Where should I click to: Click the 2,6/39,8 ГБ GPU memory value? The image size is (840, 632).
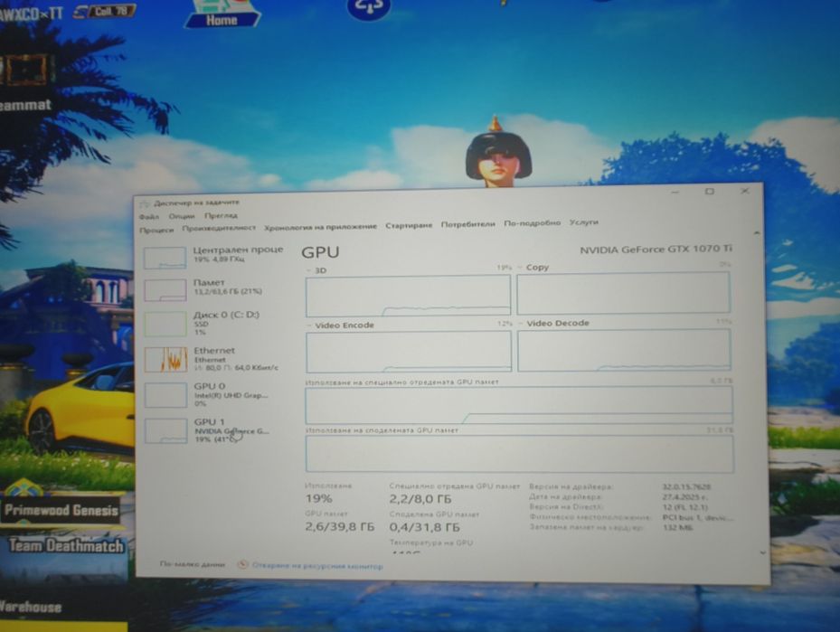(x=340, y=527)
